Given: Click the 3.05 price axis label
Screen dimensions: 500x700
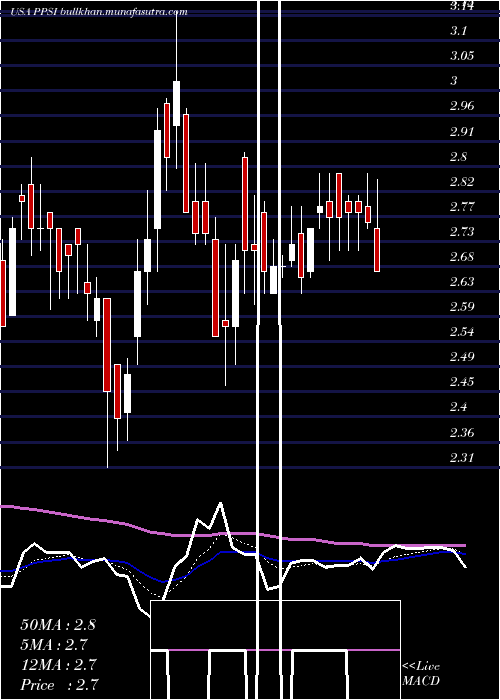Looking at the screenshot, I should [x=462, y=56].
